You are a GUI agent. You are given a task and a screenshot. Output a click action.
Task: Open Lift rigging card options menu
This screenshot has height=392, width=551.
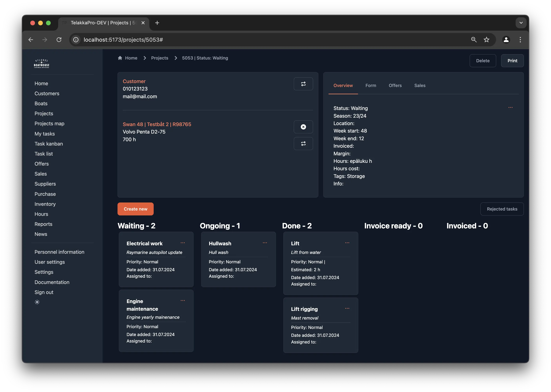click(x=347, y=309)
